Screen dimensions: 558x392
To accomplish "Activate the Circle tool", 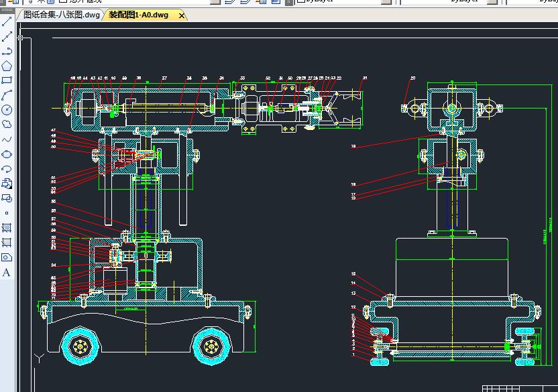I will (x=7, y=110).
